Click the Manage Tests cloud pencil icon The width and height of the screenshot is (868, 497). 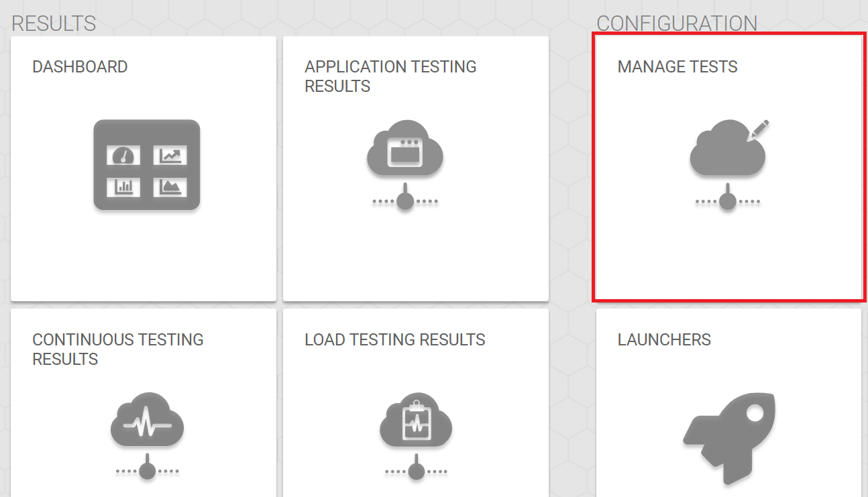point(729,165)
